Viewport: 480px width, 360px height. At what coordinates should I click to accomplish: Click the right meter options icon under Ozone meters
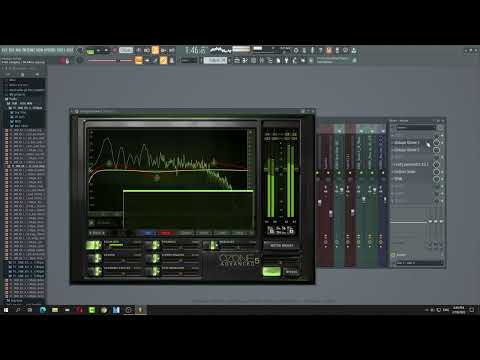coord(291,230)
